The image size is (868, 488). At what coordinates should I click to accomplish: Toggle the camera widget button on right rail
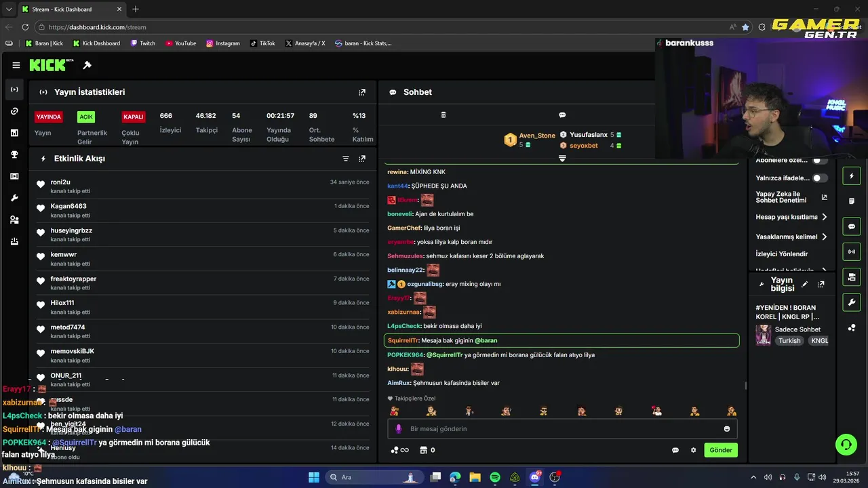pyautogui.click(x=852, y=277)
